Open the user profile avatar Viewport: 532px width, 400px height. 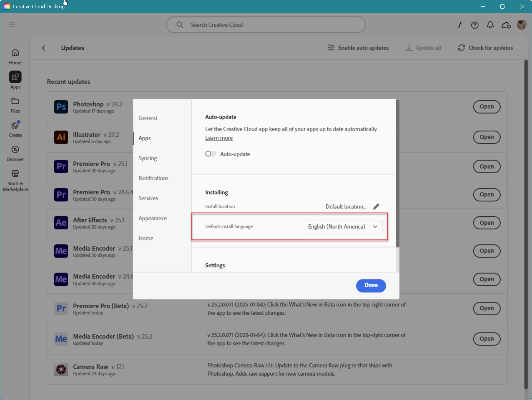(x=522, y=25)
